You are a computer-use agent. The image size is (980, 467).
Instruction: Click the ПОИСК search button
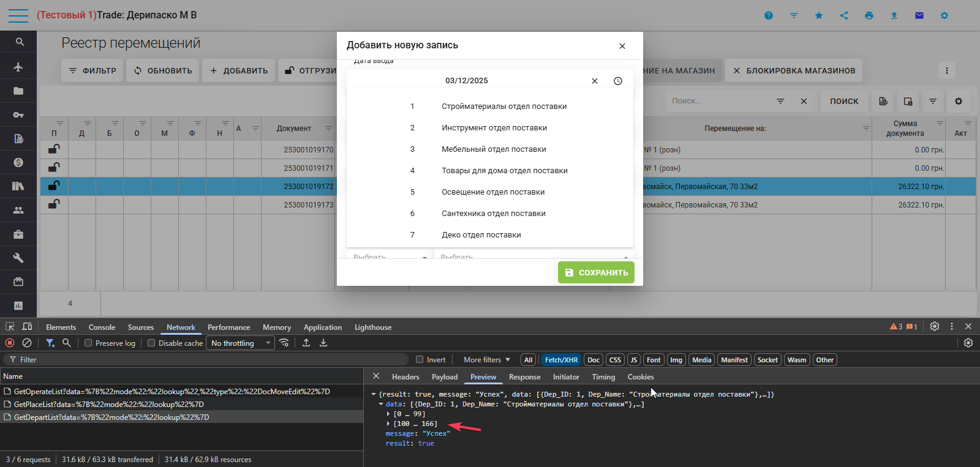(844, 101)
